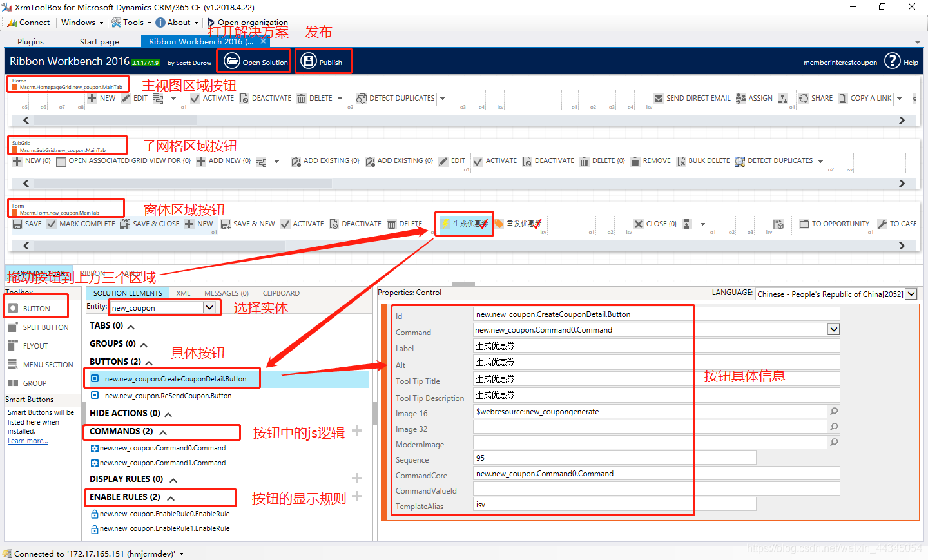
Task: Collapse the TABS (0) section
Action: click(131, 327)
